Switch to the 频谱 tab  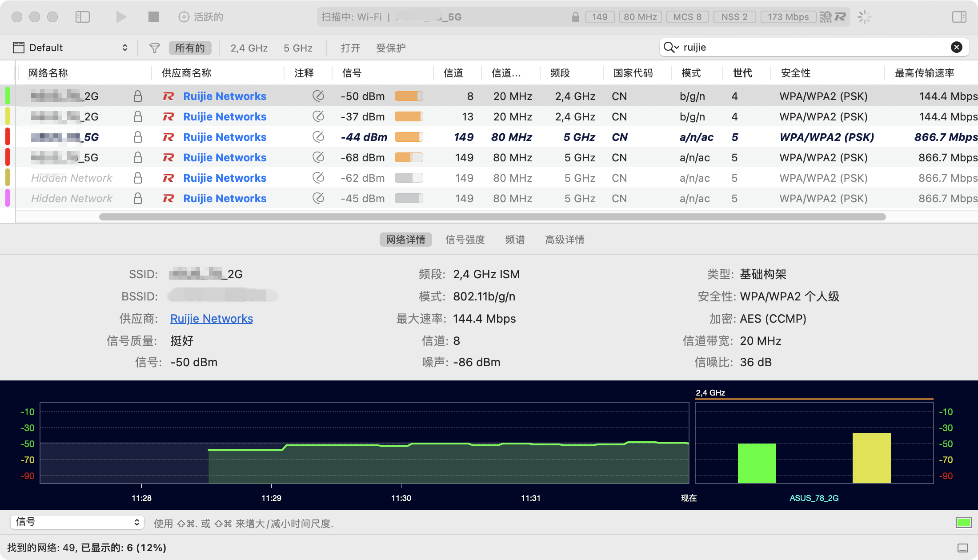tap(515, 240)
